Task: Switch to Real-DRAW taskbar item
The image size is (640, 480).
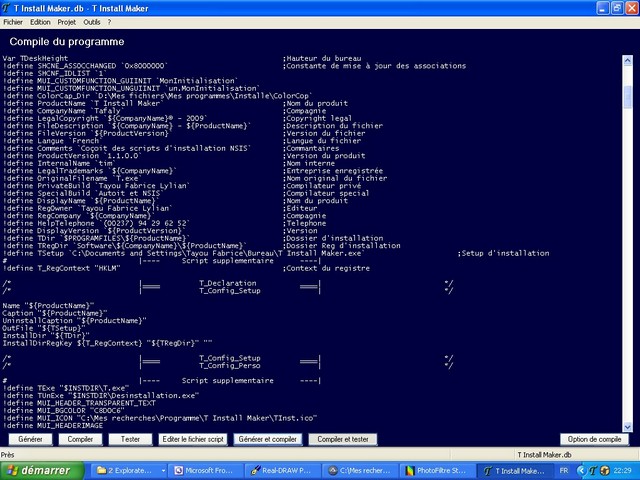Action: (x=284, y=471)
